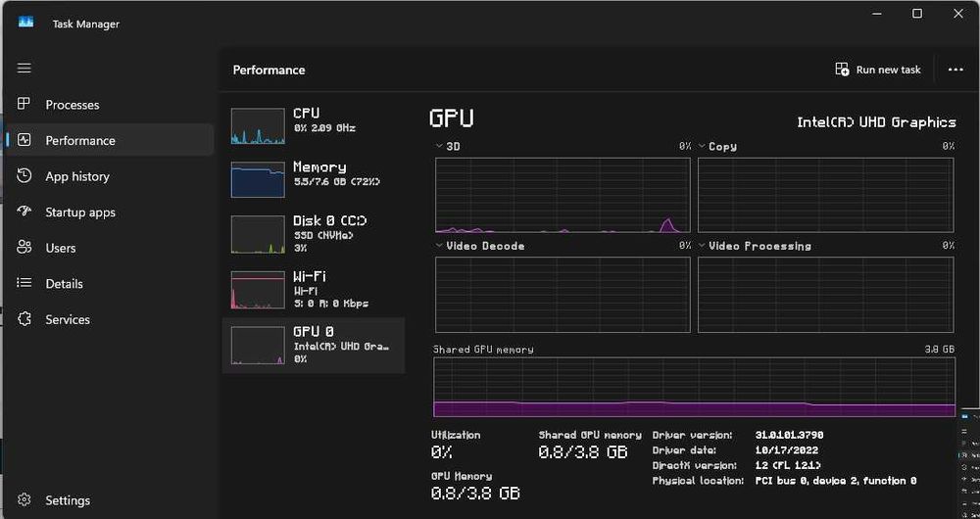The image size is (980, 519).
Task: Click the Shared GPU memory label
Action: click(x=590, y=435)
